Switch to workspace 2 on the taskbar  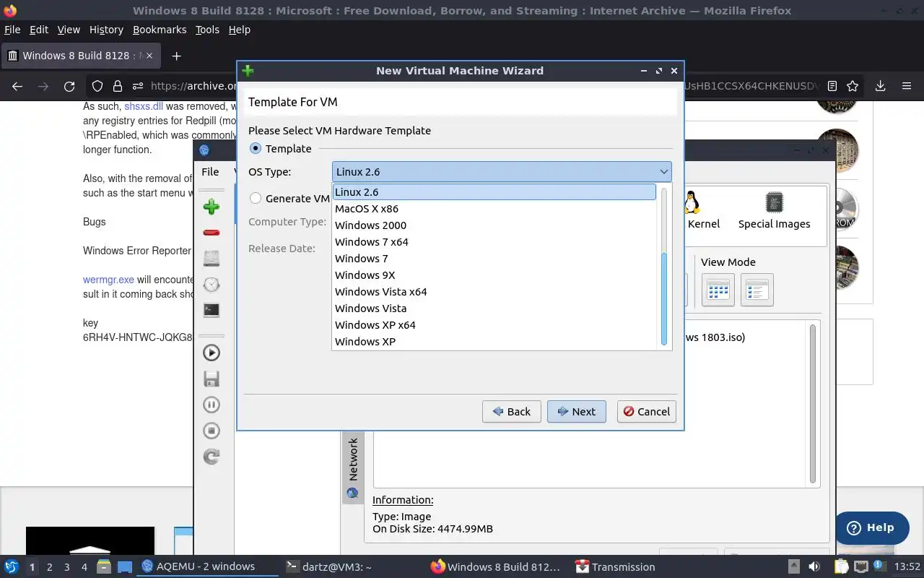[49, 566]
